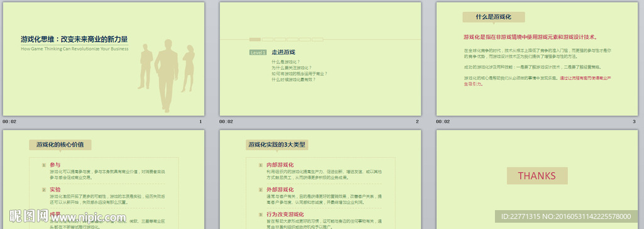Select slide 1 thumbnail with silhouette figures
644x229 pixels.
(x=104, y=59)
